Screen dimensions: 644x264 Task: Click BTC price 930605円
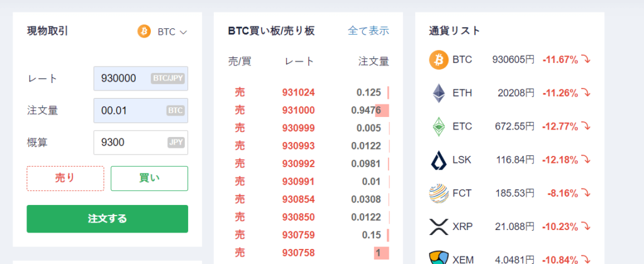tap(513, 60)
